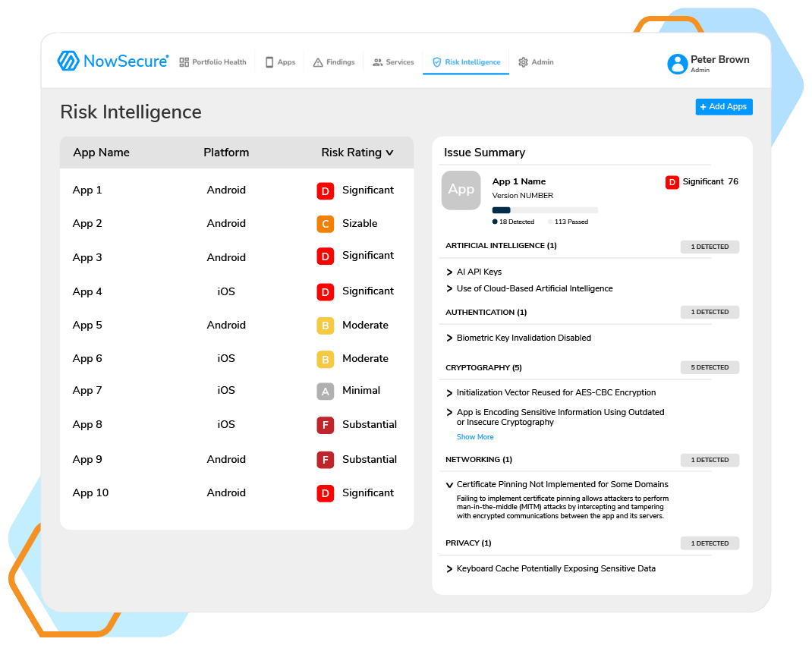
Task: Open the Admin tab
Action: (x=536, y=62)
